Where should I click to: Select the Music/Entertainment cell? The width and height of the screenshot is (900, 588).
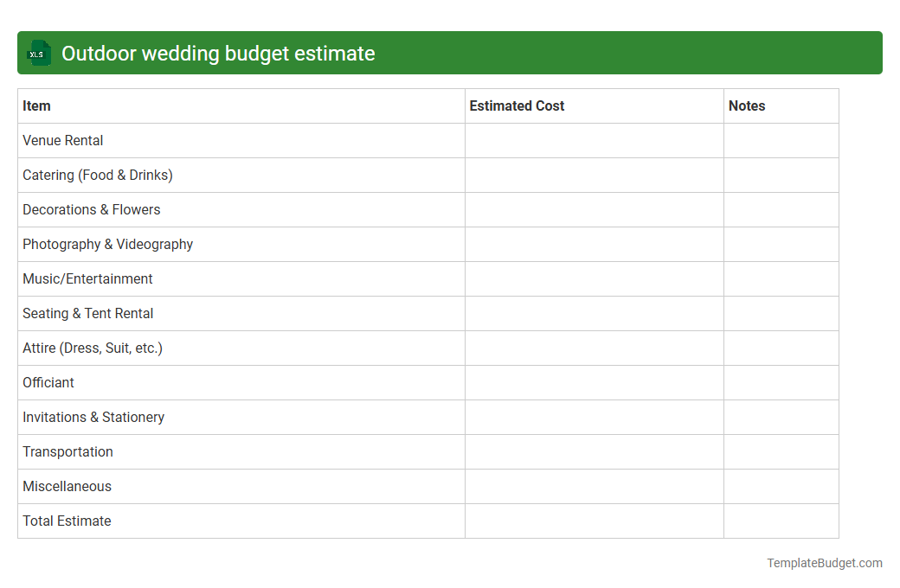pos(87,278)
